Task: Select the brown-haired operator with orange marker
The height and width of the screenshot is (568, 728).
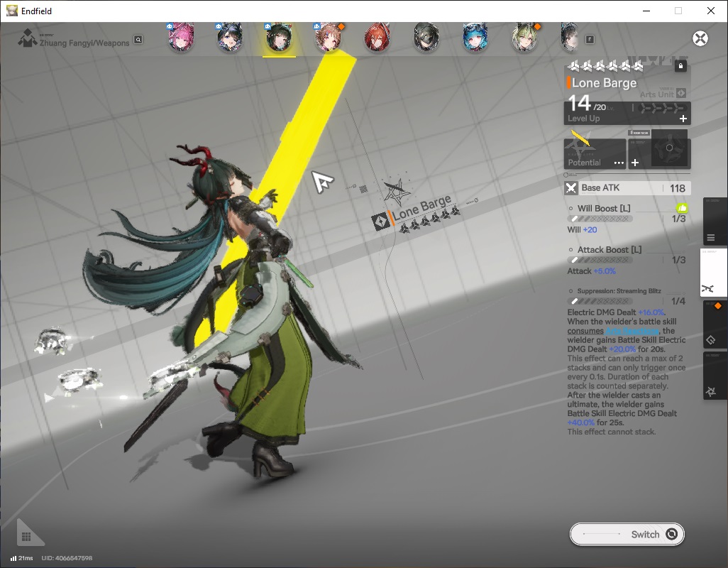Action: coord(329,38)
